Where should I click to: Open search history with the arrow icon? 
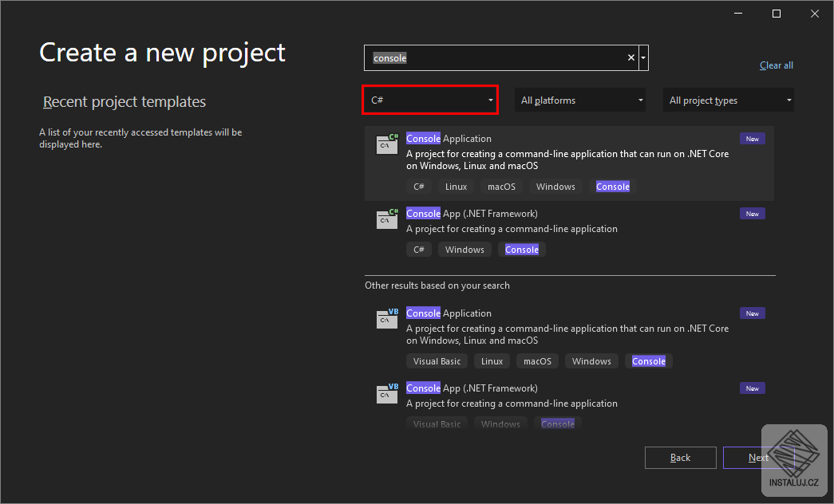point(642,57)
